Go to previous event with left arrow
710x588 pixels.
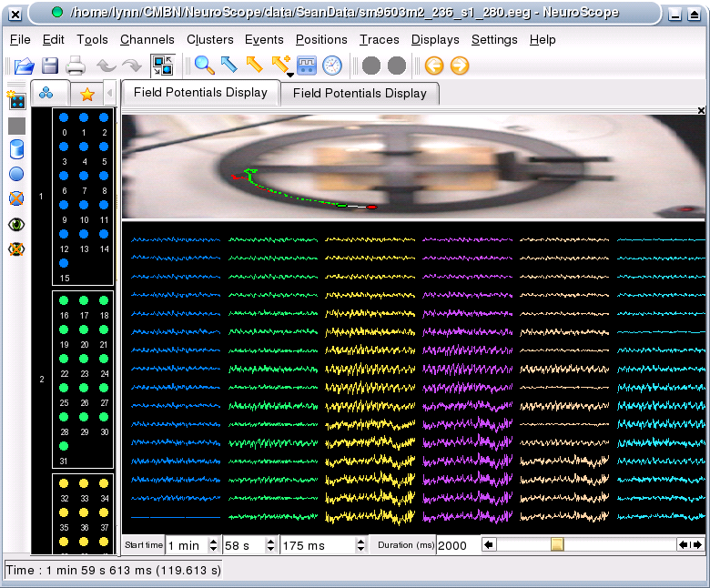pos(434,66)
